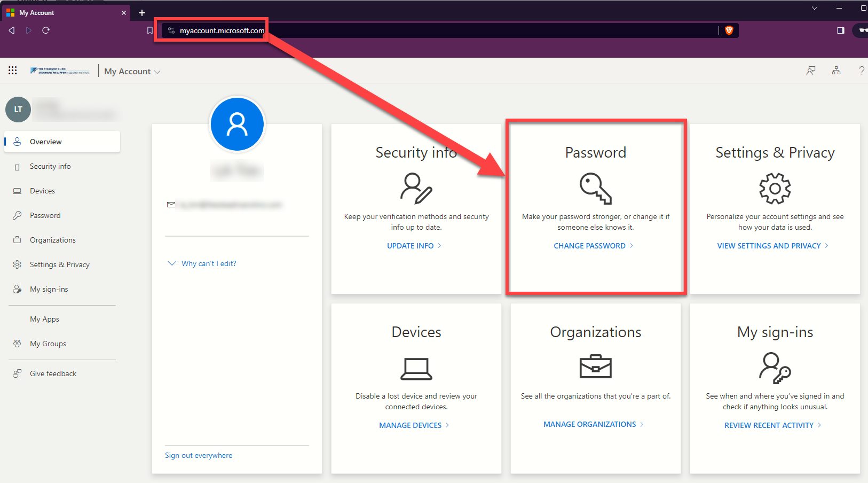The width and height of the screenshot is (868, 483).
Task: Click the Settings & Privacy card heading
Action: click(775, 152)
